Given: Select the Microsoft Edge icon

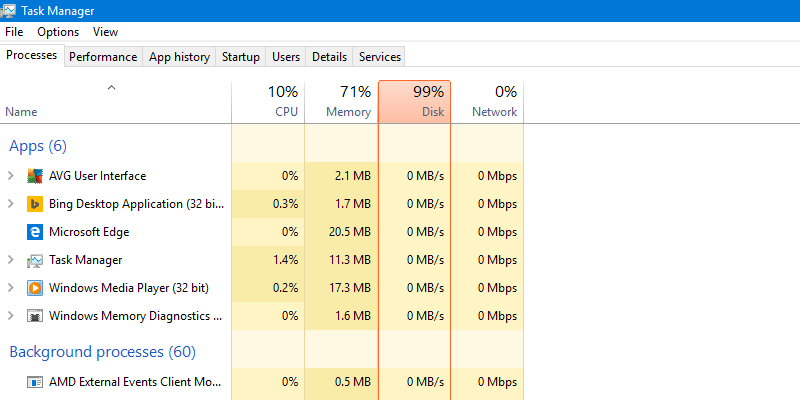Looking at the screenshot, I should [x=35, y=232].
